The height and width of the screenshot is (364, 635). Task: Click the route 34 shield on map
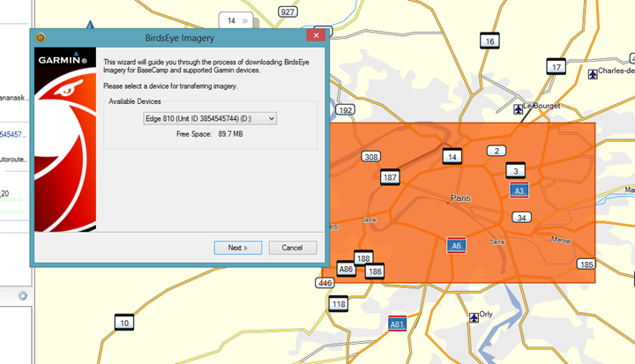(x=521, y=218)
